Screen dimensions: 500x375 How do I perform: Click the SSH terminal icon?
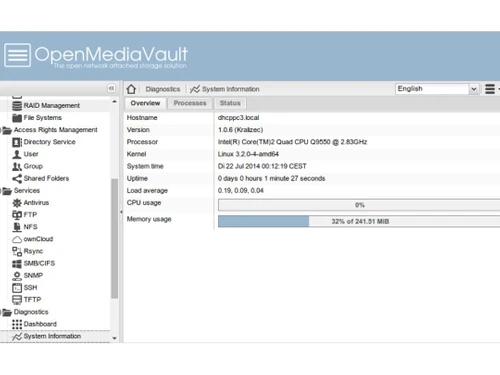pyautogui.click(x=17, y=288)
